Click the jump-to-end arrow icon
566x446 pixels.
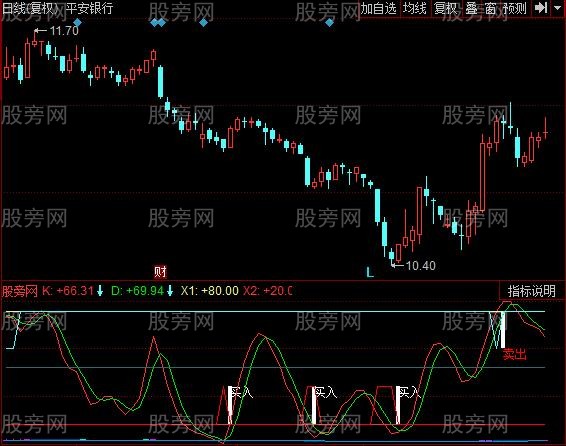pyautogui.click(x=541, y=8)
